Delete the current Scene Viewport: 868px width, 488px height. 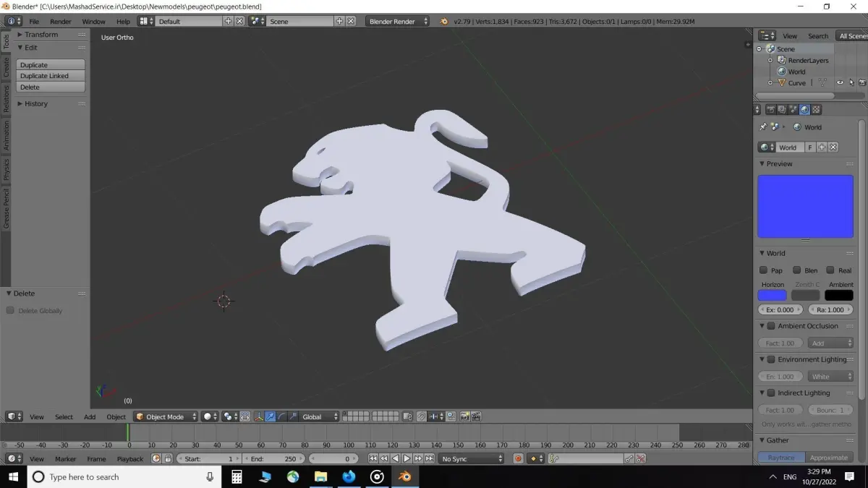pyautogui.click(x=350, y=21)
